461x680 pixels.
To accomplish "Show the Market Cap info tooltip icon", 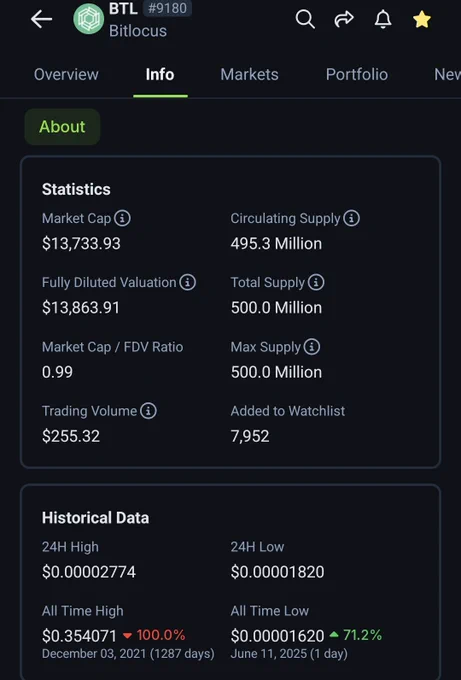I will tap(122, 218).
